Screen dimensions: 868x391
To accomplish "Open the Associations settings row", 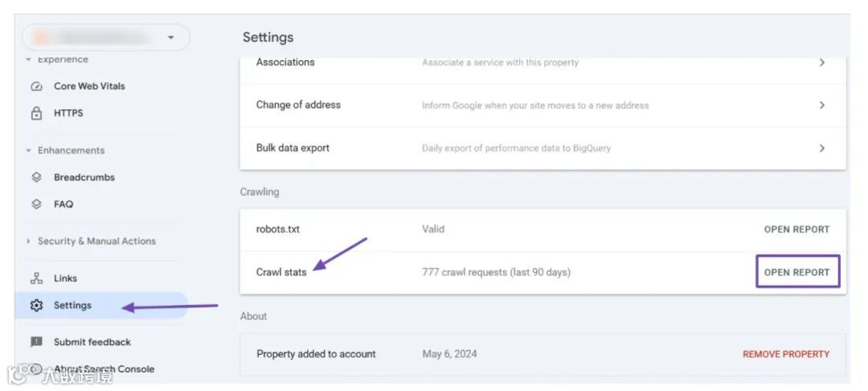I will coord(542,63).
